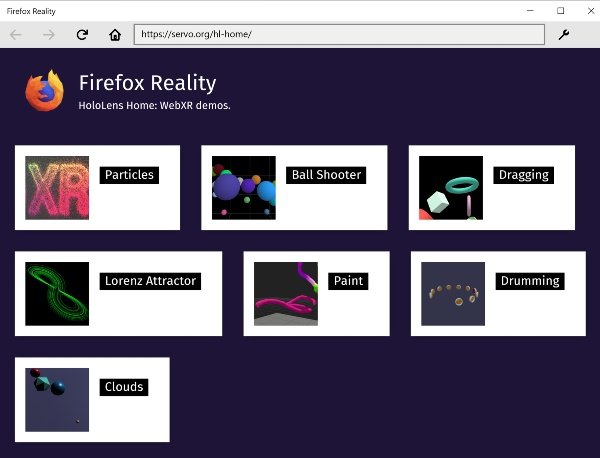Click the Drumming drums thumbnail

(453, 294)
